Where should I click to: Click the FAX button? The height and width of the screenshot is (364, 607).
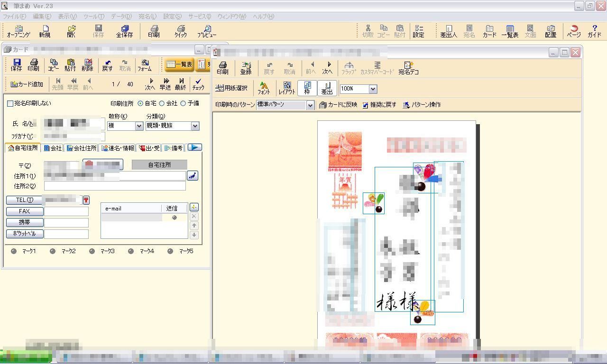(24, 211)
